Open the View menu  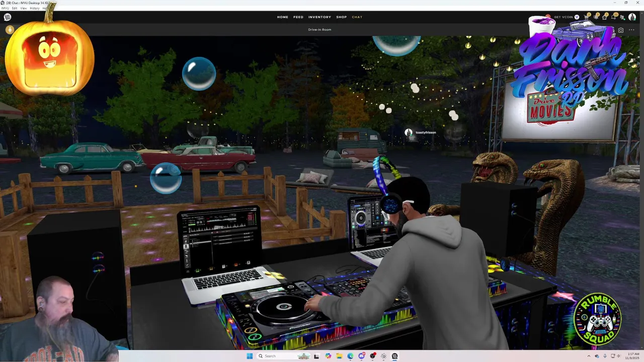coord(24,8)
